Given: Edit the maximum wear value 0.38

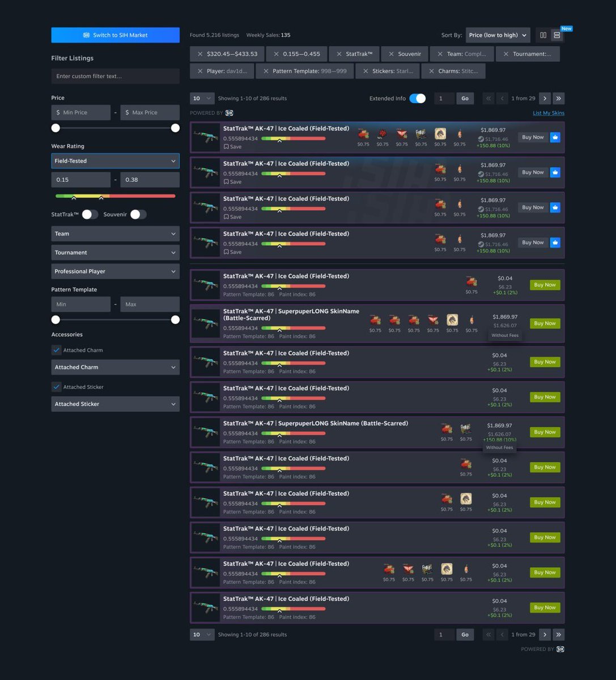Looking at the screenshot, I should pyautogui.click(x=150, y=180).
